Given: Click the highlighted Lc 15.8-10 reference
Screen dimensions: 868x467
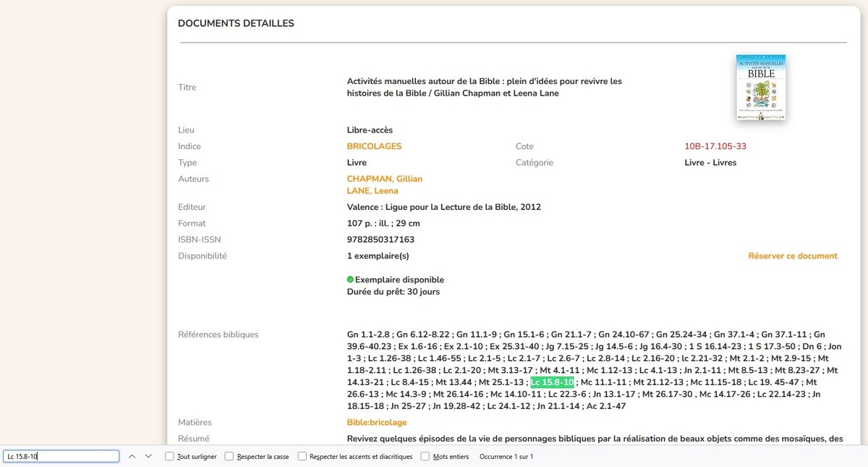Looking at the screenshot, I should (552, 382).
